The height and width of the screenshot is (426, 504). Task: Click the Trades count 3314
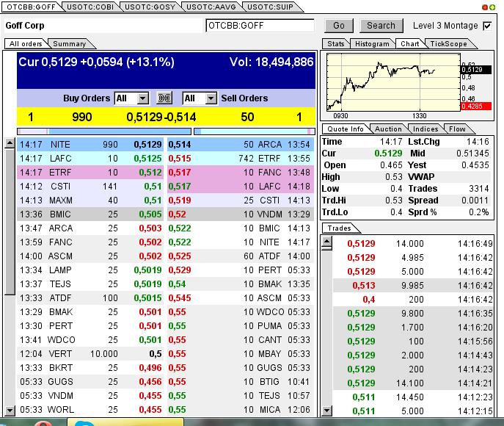pos(479,189)
